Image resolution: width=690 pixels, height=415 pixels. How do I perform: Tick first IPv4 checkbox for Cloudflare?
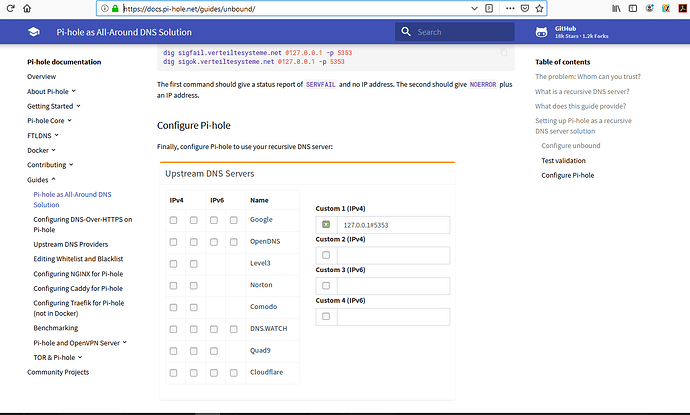(173, 373)
